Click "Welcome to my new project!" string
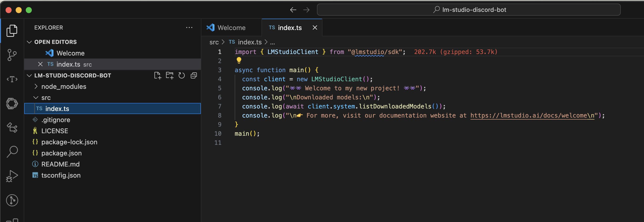 [352, 88]
